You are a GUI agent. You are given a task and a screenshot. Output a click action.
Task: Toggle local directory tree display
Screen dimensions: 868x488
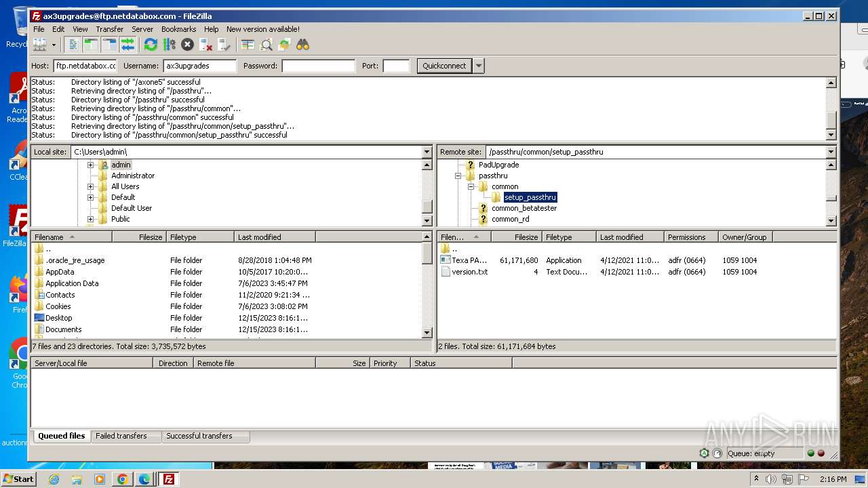tap(91, 45)
